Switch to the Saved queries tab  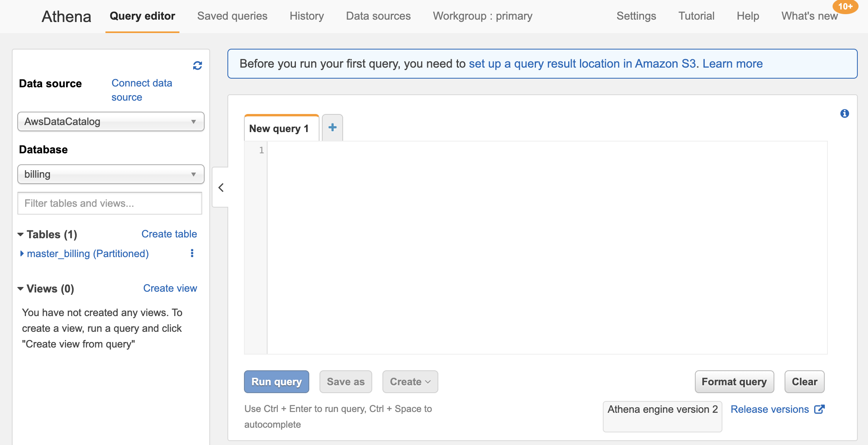point(232,16)
